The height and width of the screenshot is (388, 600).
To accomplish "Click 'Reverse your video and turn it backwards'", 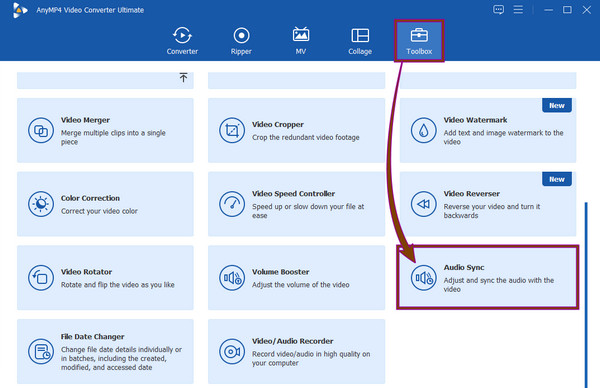I will pyautogui.click(x=492, y=211).
